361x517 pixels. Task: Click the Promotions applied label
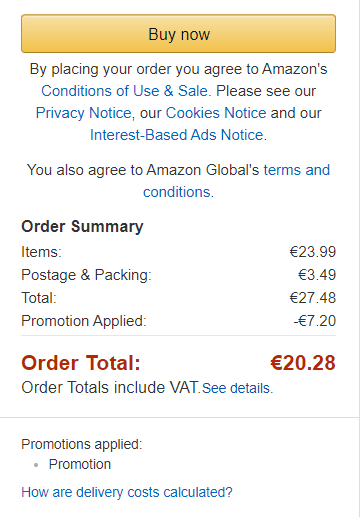[x=82, y=444]
